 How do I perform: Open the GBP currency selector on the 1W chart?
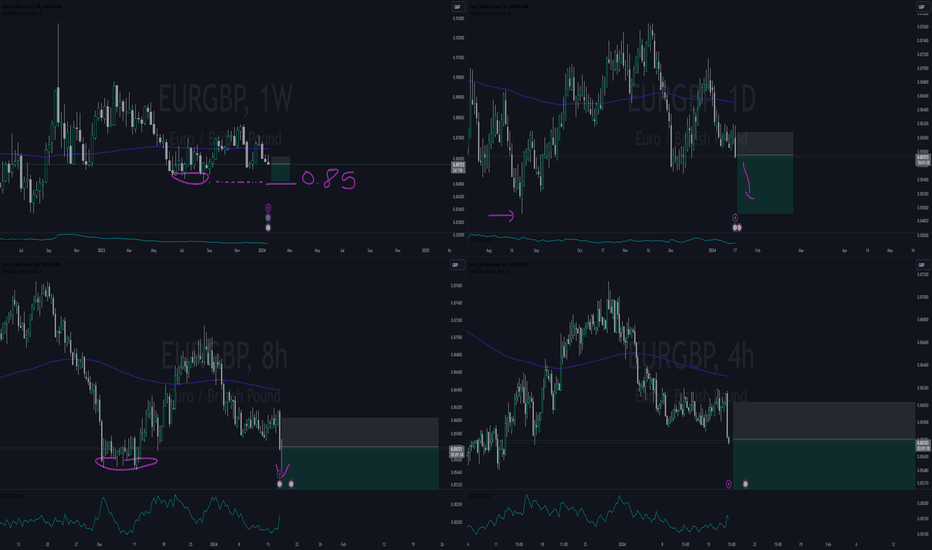point(457,7)
